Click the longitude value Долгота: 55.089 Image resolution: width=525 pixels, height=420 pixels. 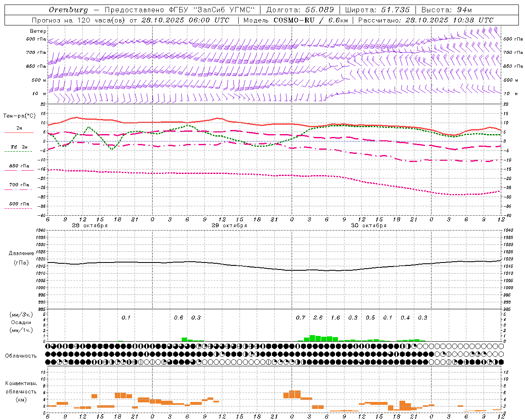tap(300, 10)
